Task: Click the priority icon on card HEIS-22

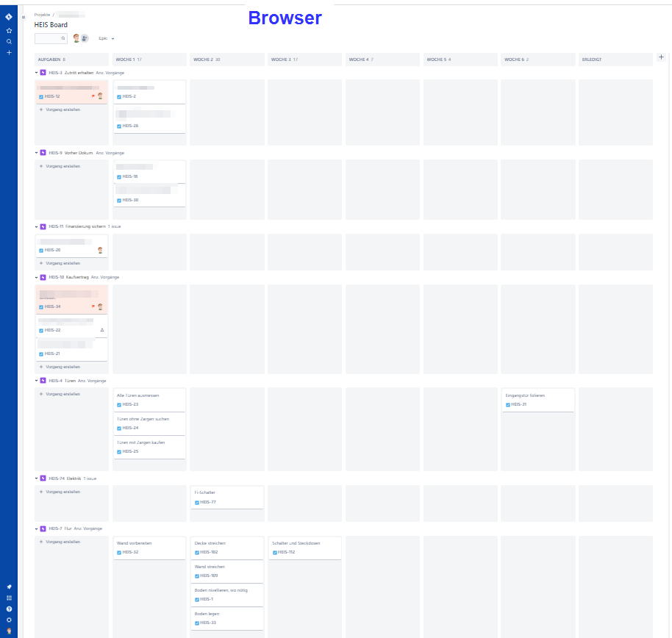Action: pyautogui.click(x=102, y=330)
